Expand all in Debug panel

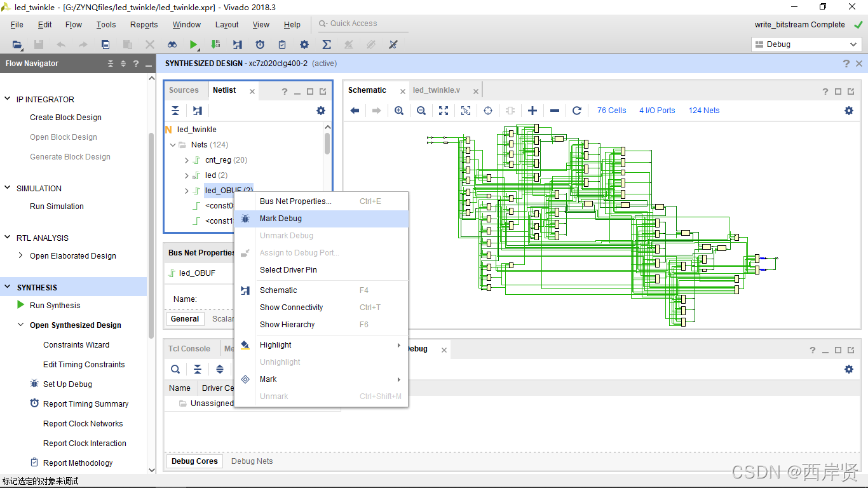tap(220, 369)
